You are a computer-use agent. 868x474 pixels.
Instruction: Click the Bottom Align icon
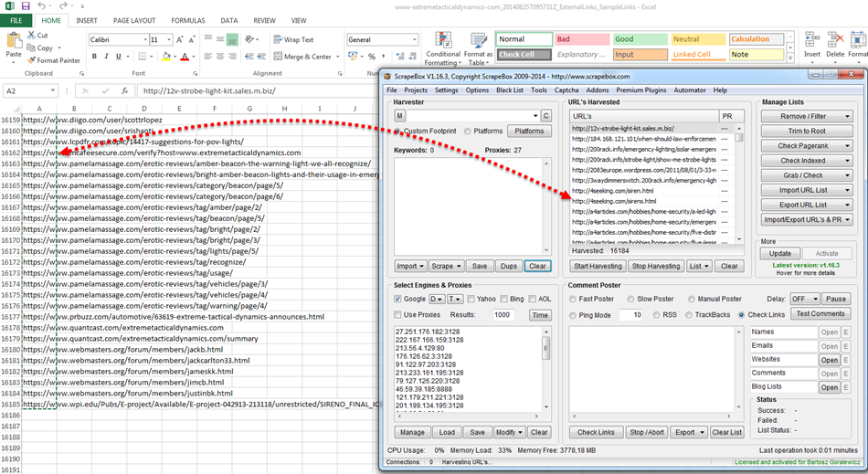[x=232, y=39]
